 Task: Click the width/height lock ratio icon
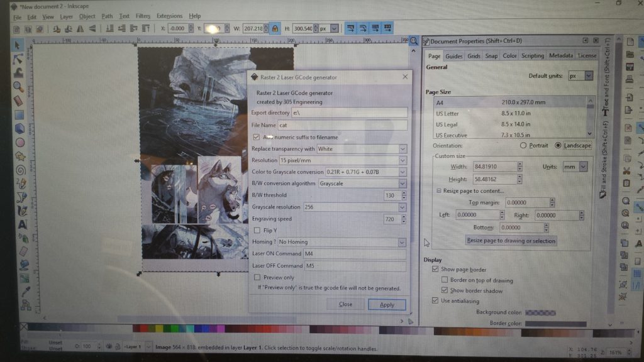click(275, 28)
